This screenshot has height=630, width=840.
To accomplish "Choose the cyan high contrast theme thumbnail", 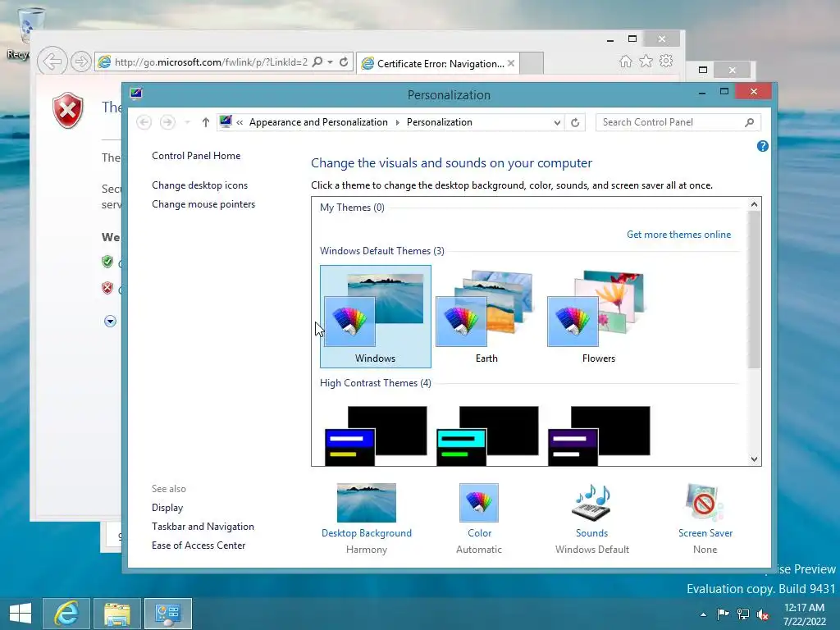I will tap(487, 436).
